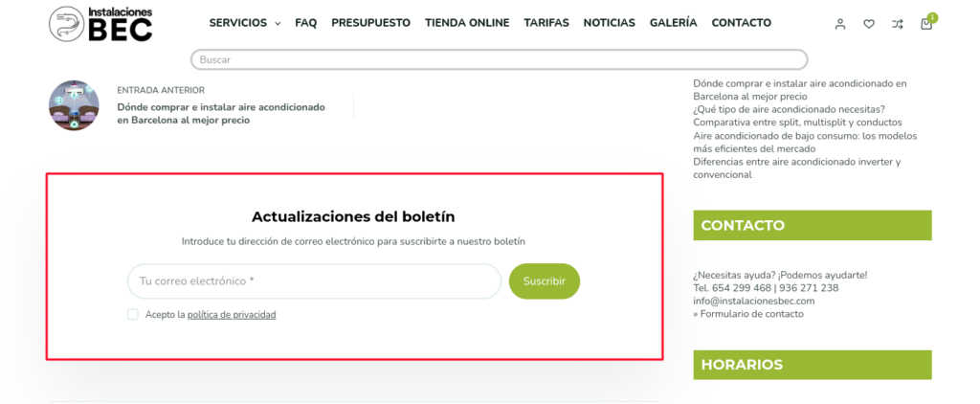Open the Contacto menu item

click(742, 23)
